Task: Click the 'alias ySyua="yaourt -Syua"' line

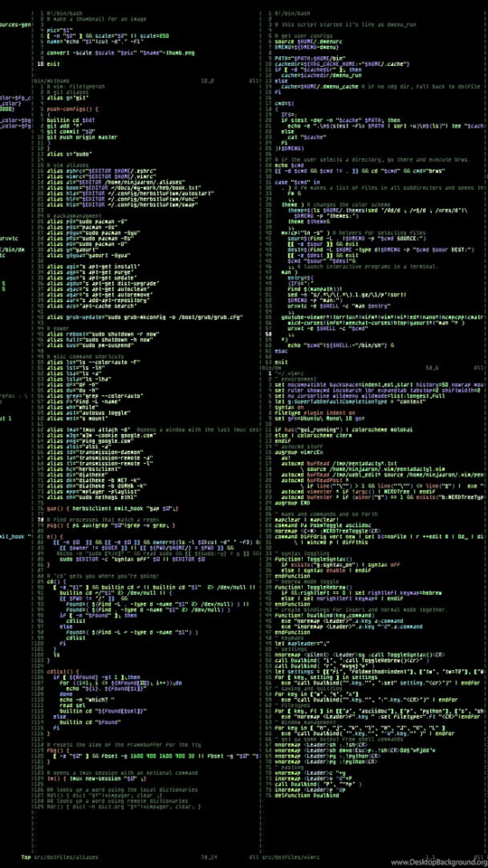Action: click(x=89, y=257)
